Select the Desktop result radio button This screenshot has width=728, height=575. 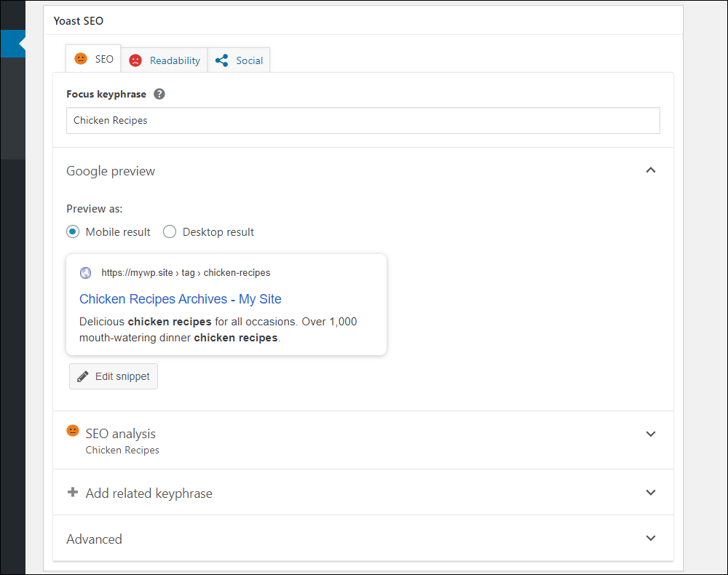(170, 231)
